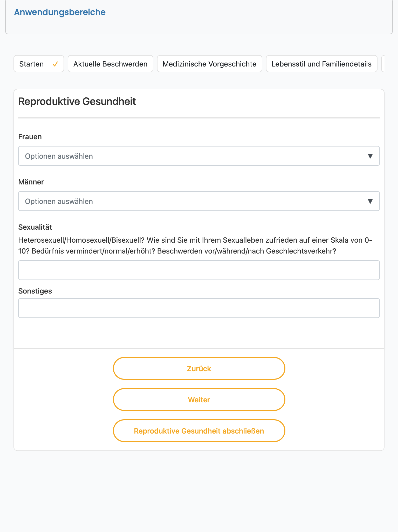398x532 pixels.
Task: Focus the Sonstiges text field
Action: (x=199, y=308)
